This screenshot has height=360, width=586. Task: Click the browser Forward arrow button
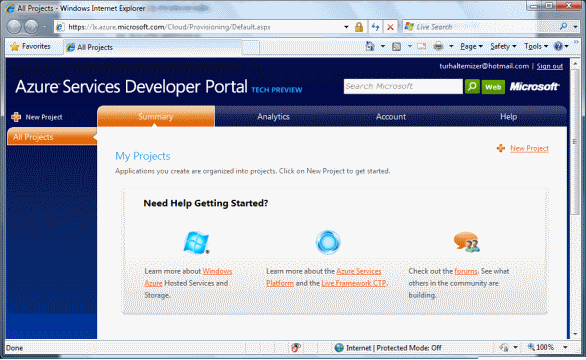pos(31,27)
